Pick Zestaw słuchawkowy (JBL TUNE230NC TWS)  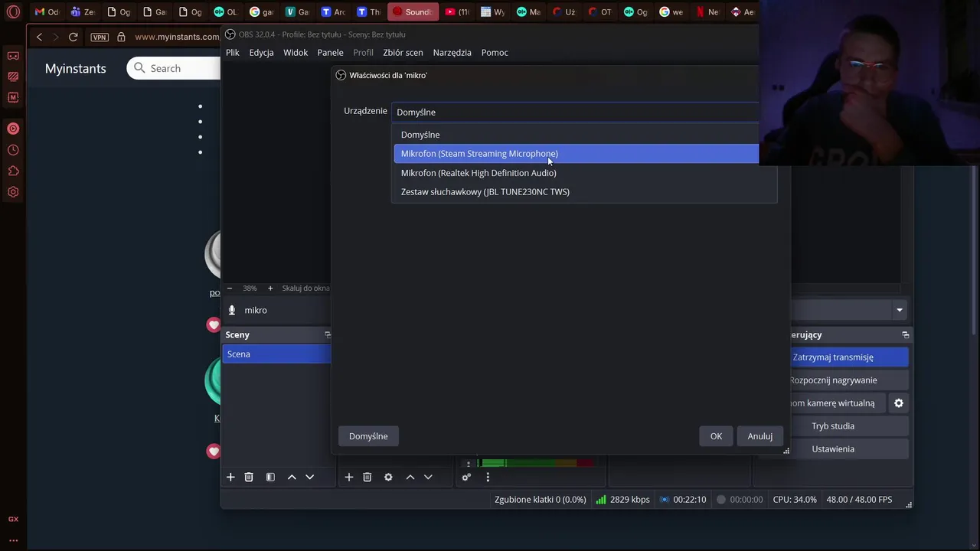[585, 192]
